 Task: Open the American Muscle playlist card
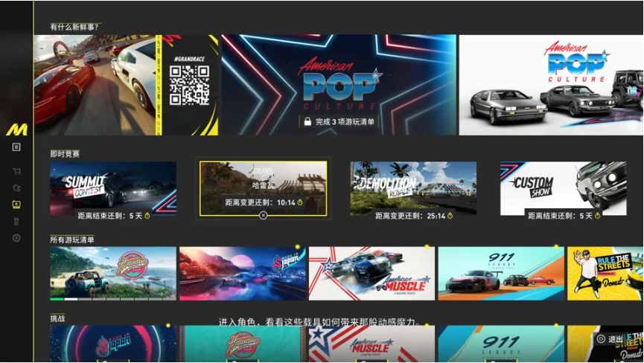pos(372,274)
